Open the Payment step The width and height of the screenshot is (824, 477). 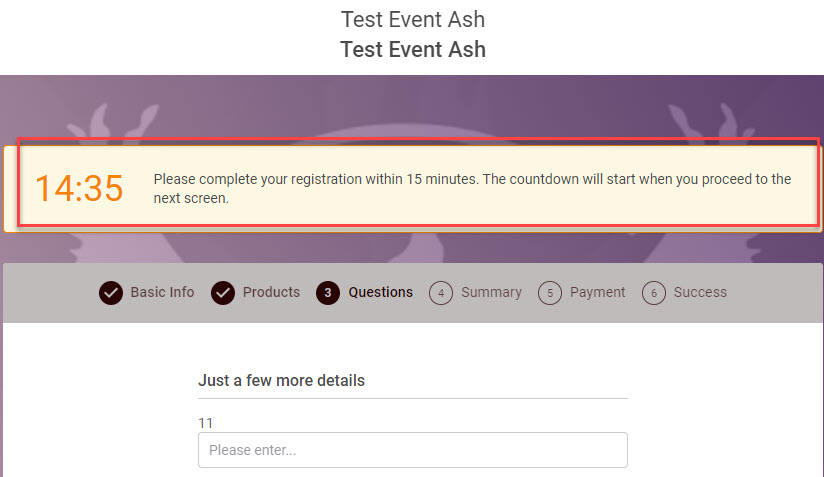tap(597, 292)
